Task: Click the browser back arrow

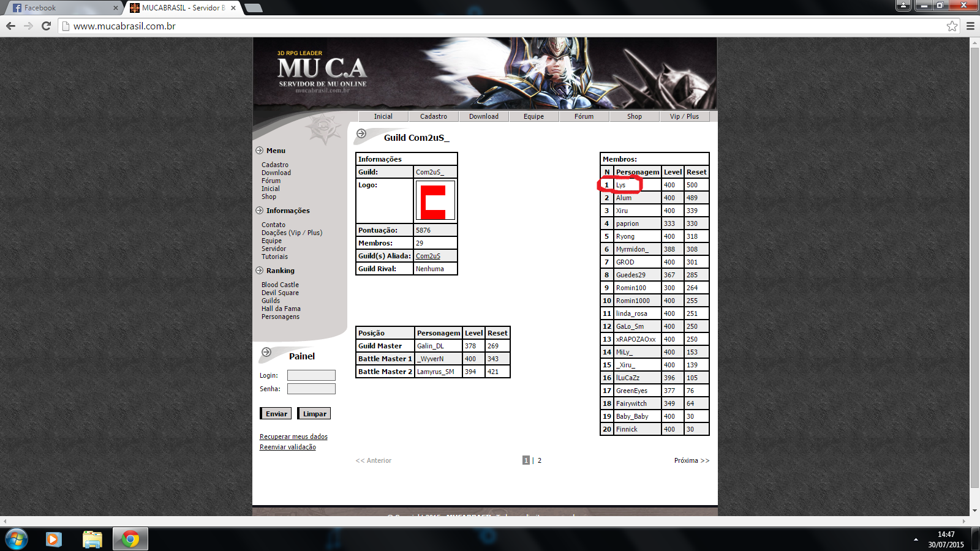Action: (x=10, y=26)
